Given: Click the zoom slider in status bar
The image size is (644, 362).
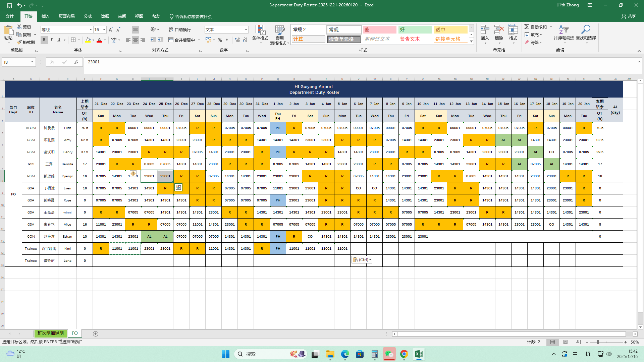Looking at the screenshot, I should click(x=598, y=342).
